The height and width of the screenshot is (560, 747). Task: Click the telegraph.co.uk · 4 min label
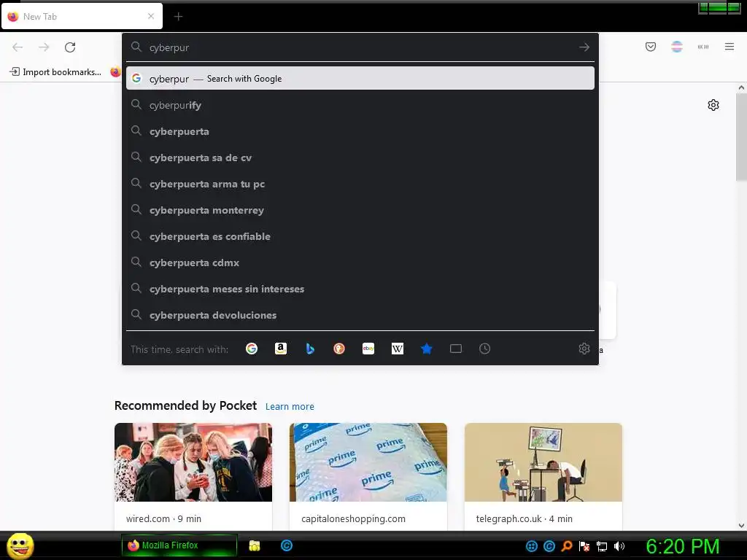click(524, 518)
